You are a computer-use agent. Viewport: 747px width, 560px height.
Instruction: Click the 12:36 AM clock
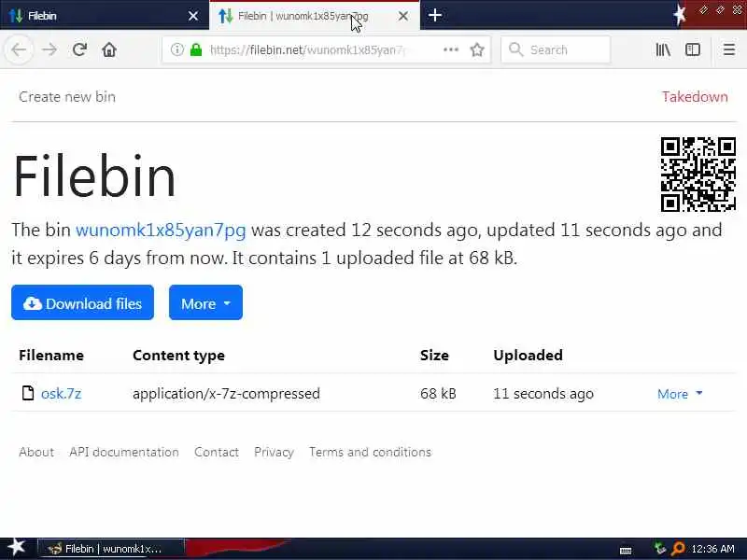pyautogui.click(x=712, y=549)
